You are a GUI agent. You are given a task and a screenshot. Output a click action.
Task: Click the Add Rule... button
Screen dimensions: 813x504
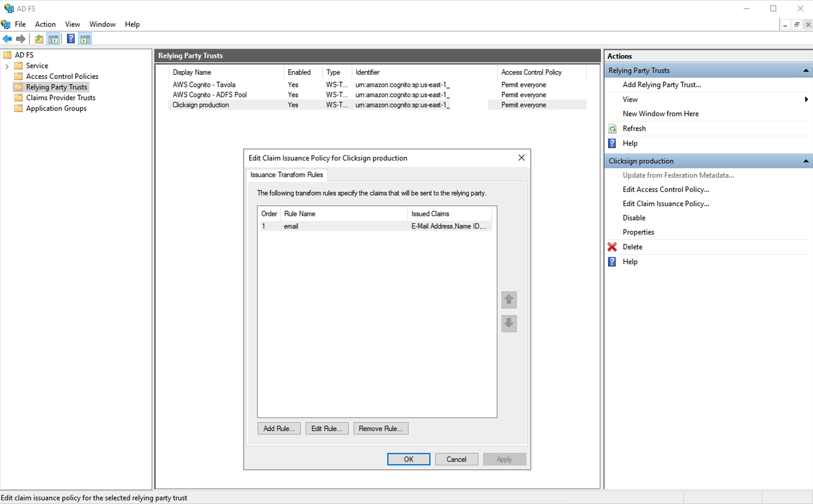tap(279, 429)
